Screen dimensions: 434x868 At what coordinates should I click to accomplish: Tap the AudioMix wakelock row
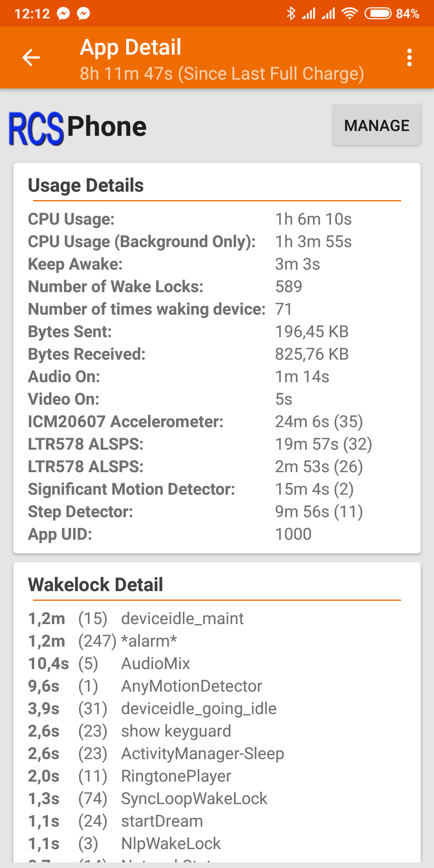click(156, 663)
